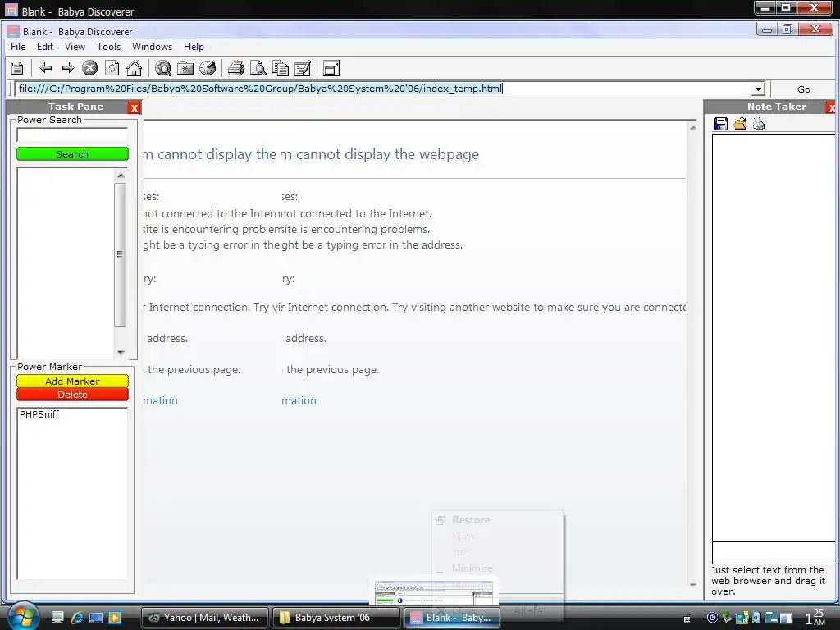Print notes with the Note Taker printer icon

[759, 125]
